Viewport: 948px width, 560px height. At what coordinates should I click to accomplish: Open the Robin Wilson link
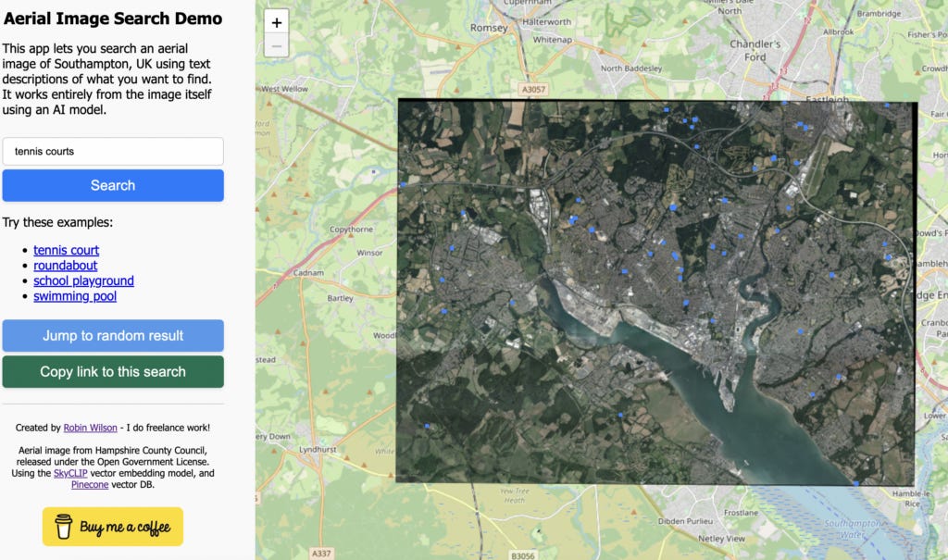click(x=90, y=428)
